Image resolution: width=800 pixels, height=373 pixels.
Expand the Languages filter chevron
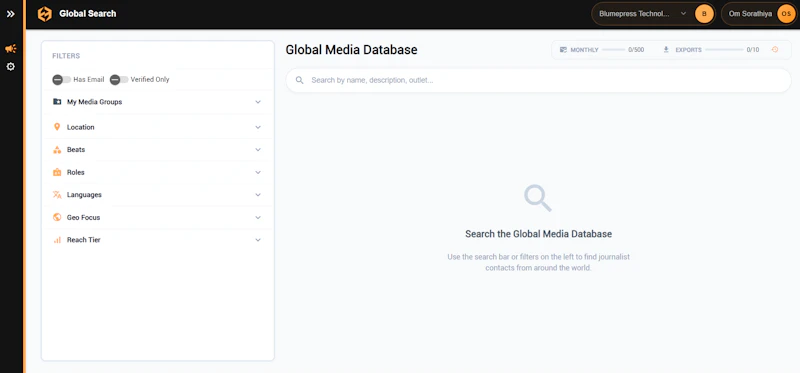pos(258,195)
